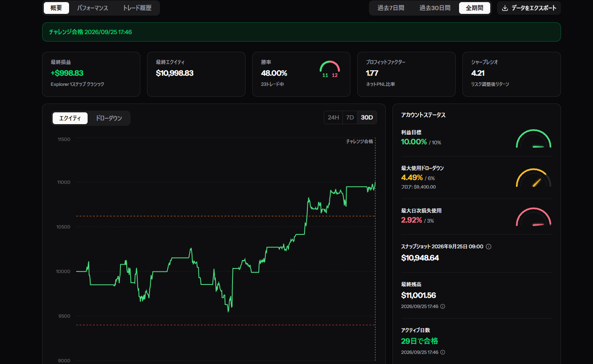The width and height of the screenshot is (593, 364).
Task: Click the Explorer 1ステップ クラシック label
Action: click(x=77, y=84)
